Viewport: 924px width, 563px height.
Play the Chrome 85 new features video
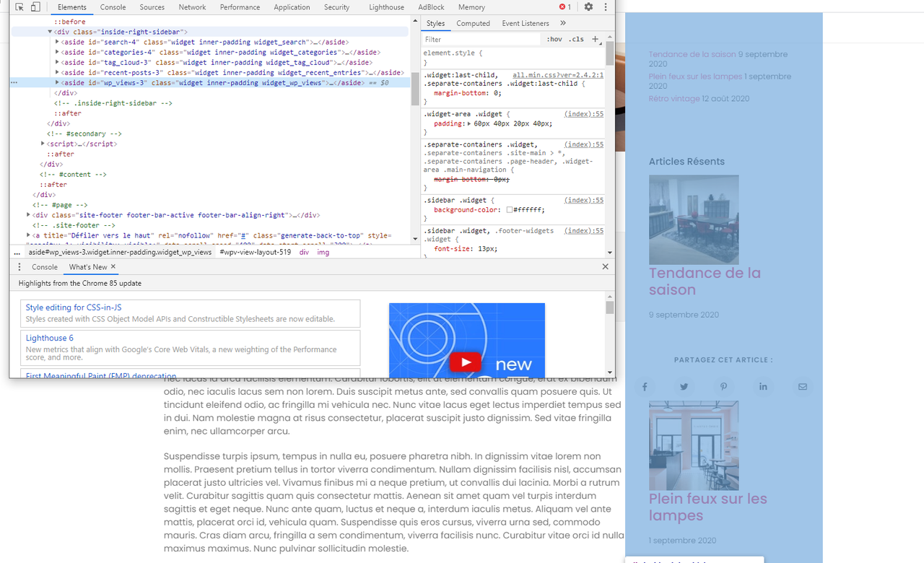(x=466, y=362)
